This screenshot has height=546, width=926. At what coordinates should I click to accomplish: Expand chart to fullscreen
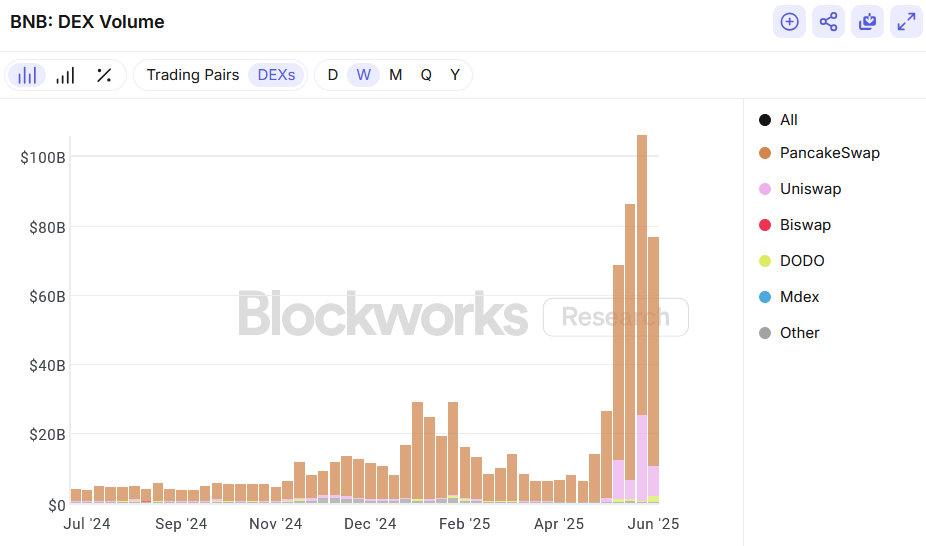pyautogui.click(x=906, y=22)
